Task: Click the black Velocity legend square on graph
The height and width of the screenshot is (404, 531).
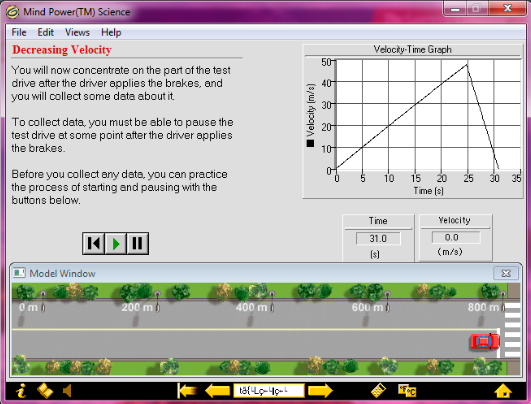Action: click(310, 143)
